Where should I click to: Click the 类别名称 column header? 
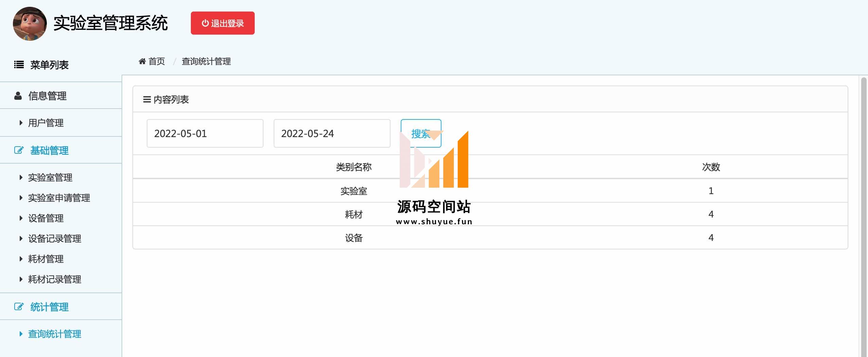tap(354, 167)
